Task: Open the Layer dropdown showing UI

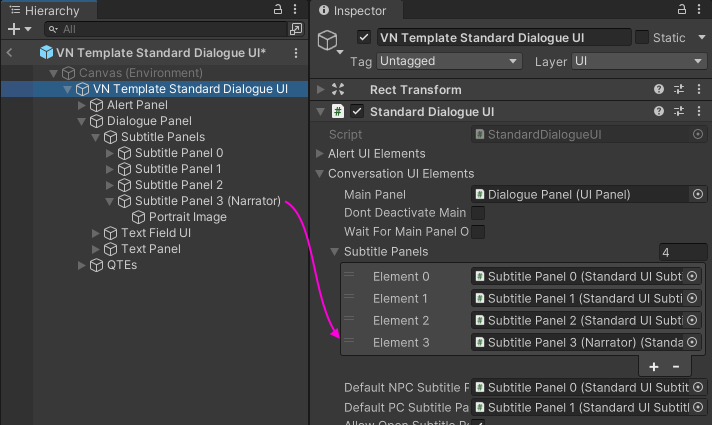Action: pos(639,61)
